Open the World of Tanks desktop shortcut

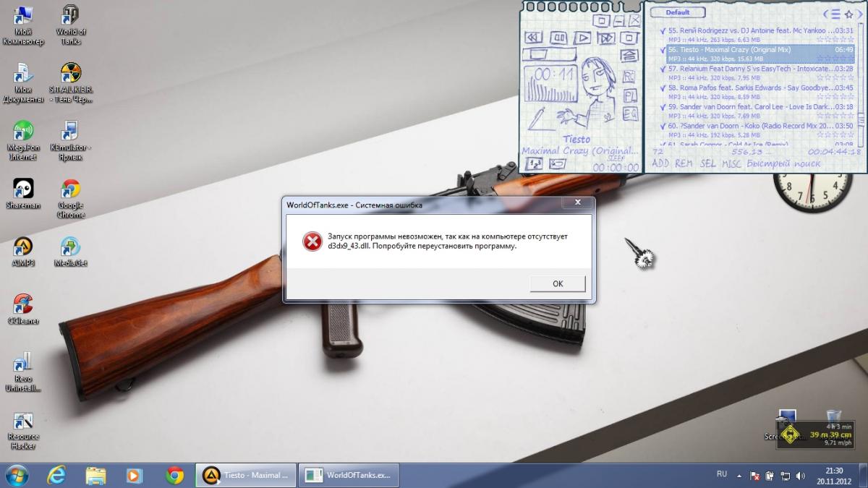coord(70,26)
